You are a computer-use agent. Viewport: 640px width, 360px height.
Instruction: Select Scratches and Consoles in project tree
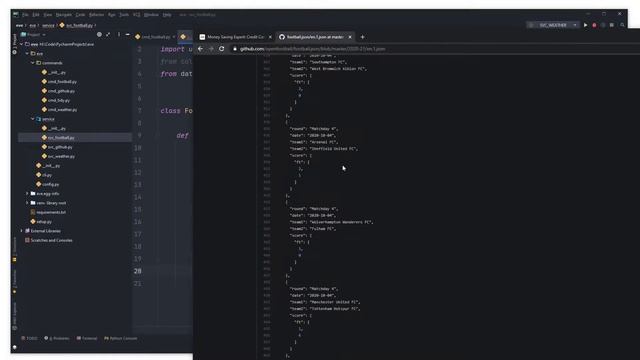[x=49, y=240]
